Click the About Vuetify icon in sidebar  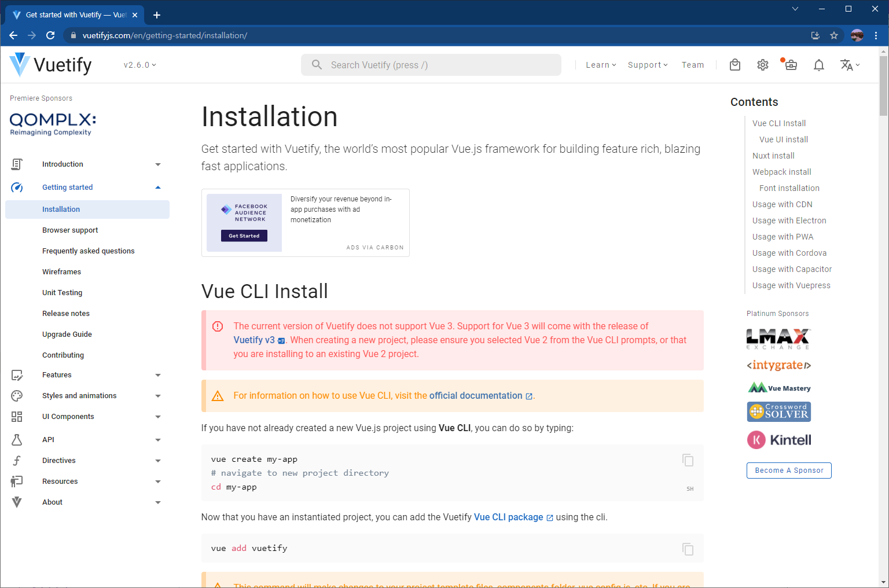pyautogui.click(x=17, y=502)
